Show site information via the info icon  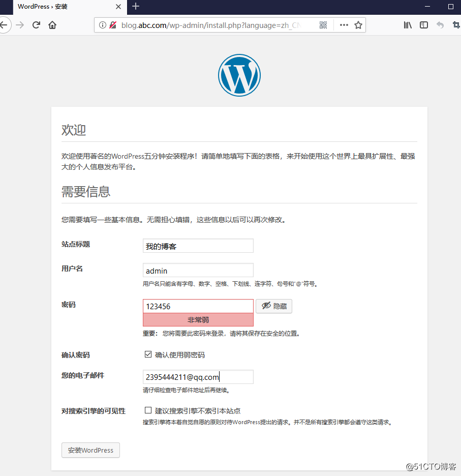click(103, 25)
